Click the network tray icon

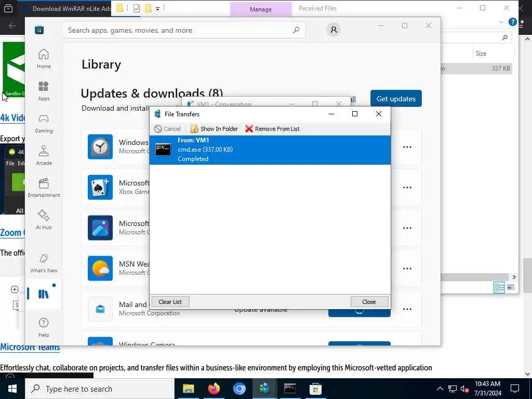453,389
